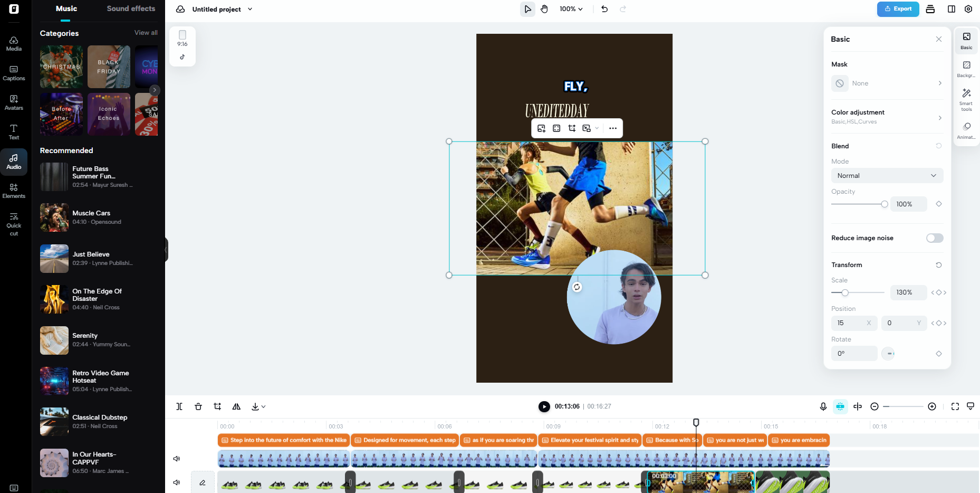
Task: Delete the selected clip with trash icon
Action: click(x=198, y=406)
